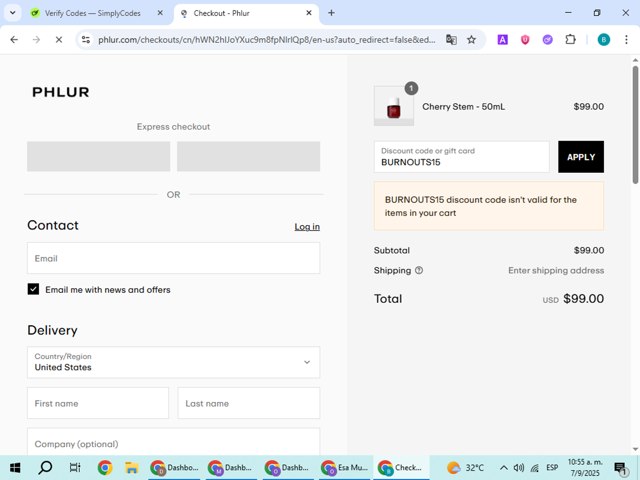Screen dimensions: 640x480
Task: Close the Verify Codes SimplyCodes tab
Action: pyautogui.click(x=160, y=13)
